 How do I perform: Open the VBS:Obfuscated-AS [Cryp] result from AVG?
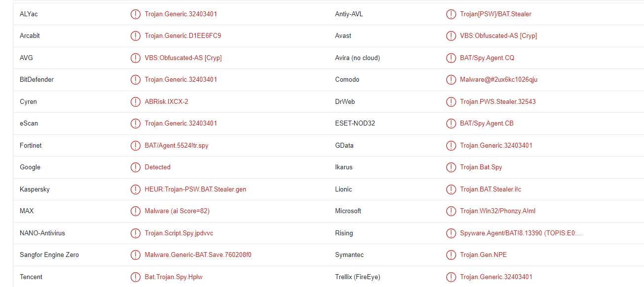coord(182,58)
